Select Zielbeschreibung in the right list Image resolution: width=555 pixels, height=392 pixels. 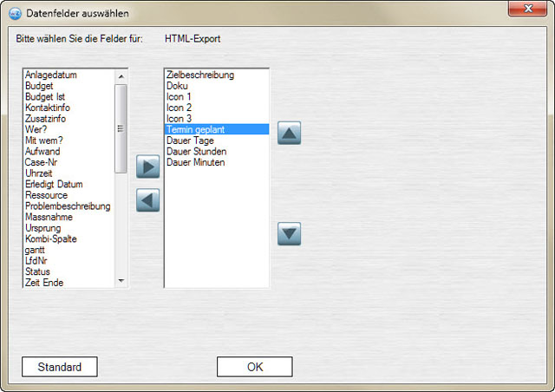[200, 75]
